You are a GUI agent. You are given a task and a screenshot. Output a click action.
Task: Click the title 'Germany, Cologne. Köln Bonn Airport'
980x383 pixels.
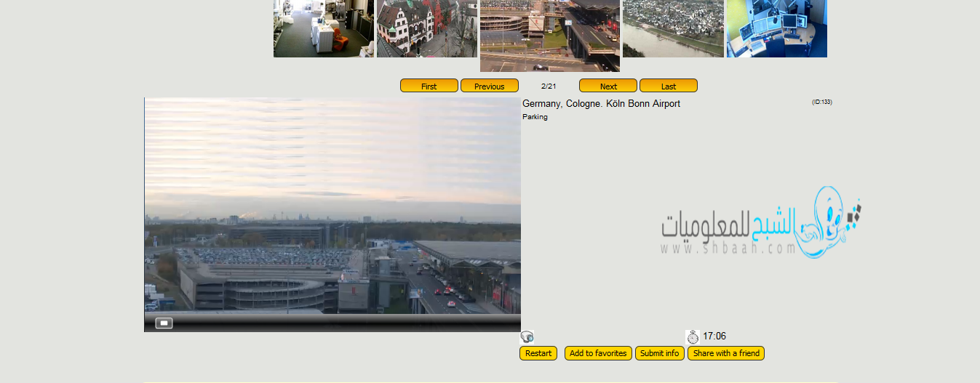click(x=601, y=104)
